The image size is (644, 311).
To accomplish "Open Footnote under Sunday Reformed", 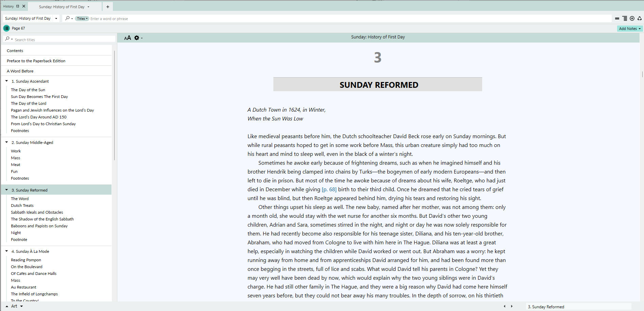I will [19, 240].
